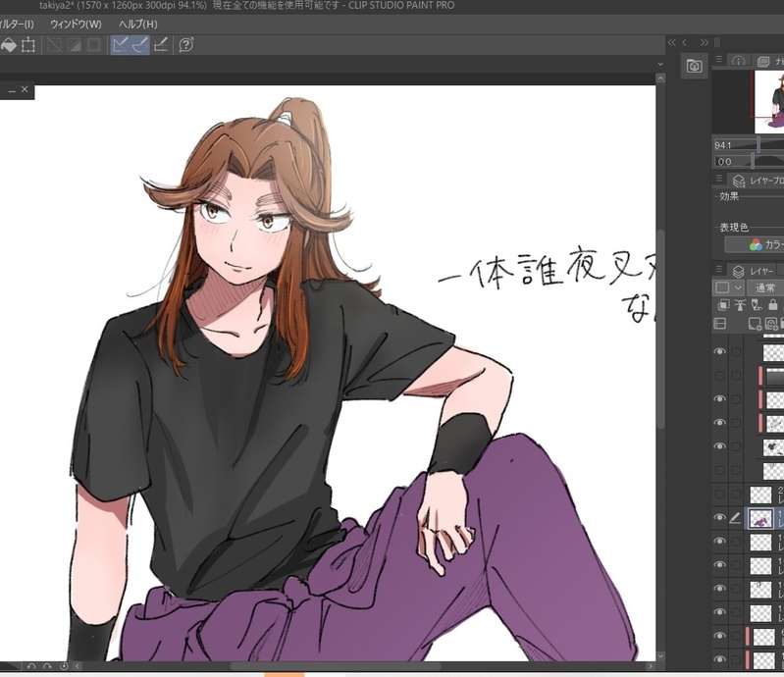This screenshot has width=784, height=677.
Task: Open CLIP STUDIO support question-mark icon
Action: (x=186, y=45)
